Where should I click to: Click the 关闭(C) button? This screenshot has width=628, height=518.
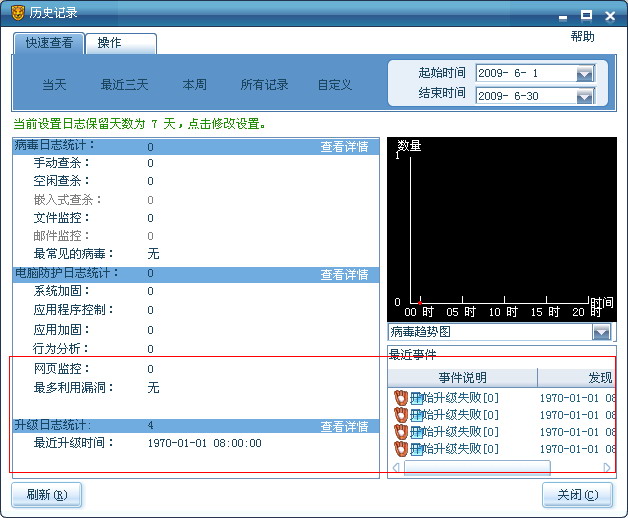point(577,495)
